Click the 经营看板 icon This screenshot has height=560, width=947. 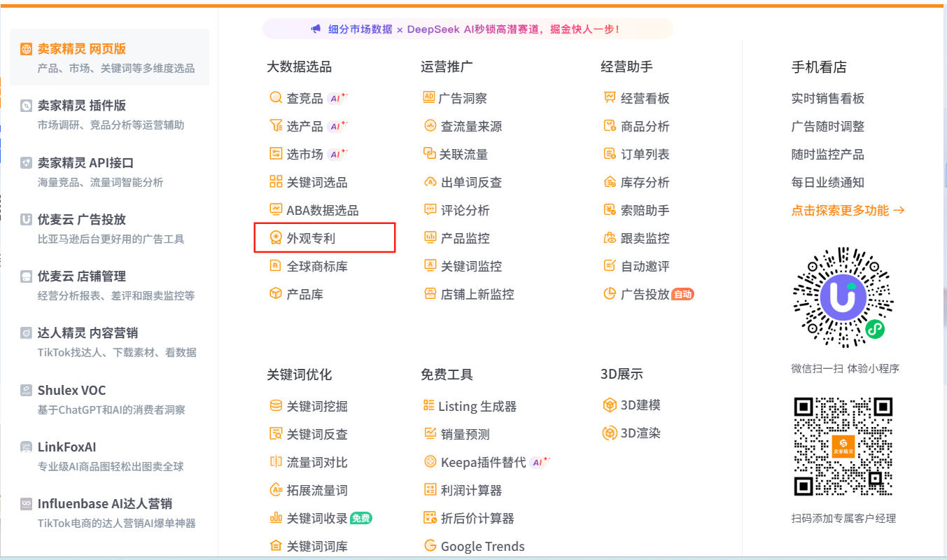click(x=610, y=98)
